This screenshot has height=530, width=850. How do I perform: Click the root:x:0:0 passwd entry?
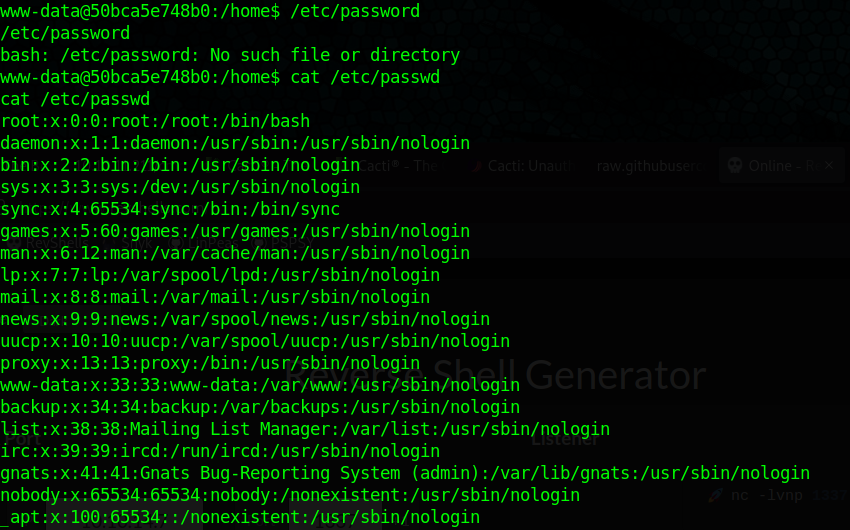(x=155, y=121)
